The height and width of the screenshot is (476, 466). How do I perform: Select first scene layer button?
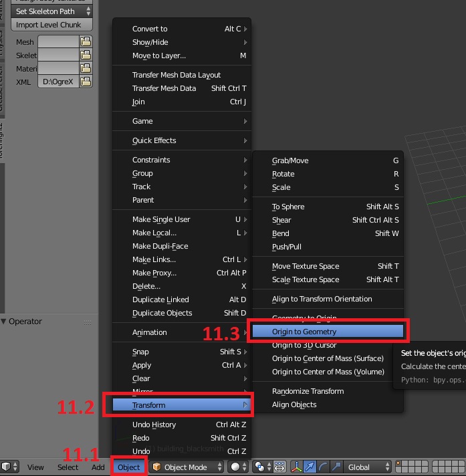[398, 463]
